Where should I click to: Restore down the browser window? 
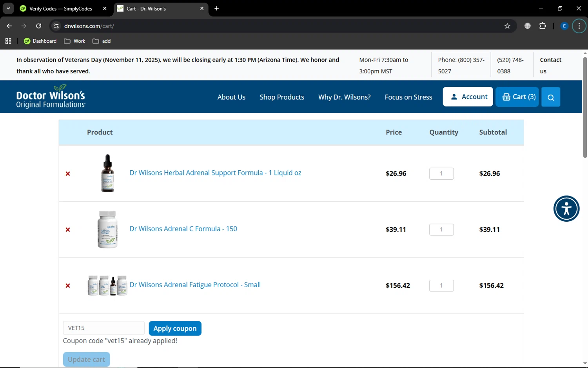[560, 8]
